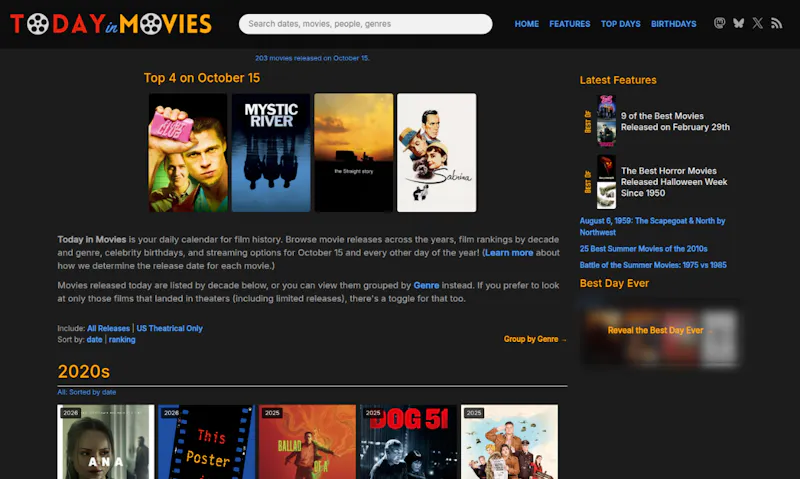The height and width of the screenshot is (479, 800).
Task: Open the 2025 Ballad movie poster
Action: (307, 442)
